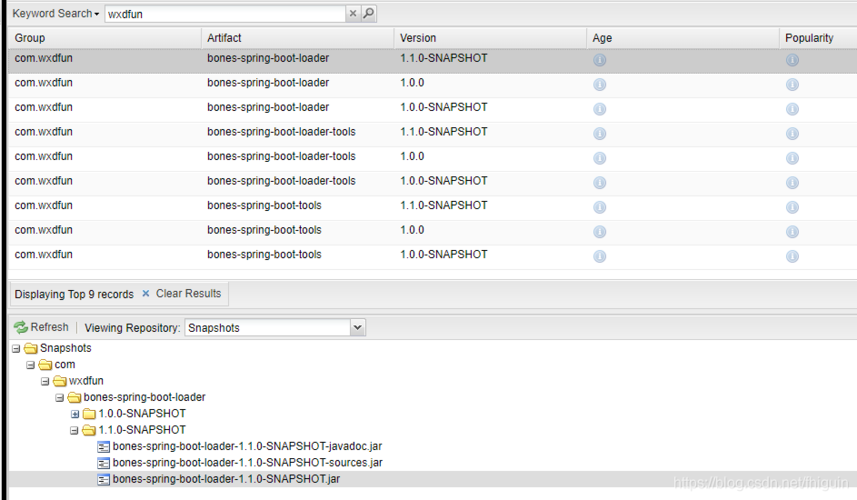Click the Snapshots root folder icon
Viewport: 857px width, 500px height.
click(31, 349)
